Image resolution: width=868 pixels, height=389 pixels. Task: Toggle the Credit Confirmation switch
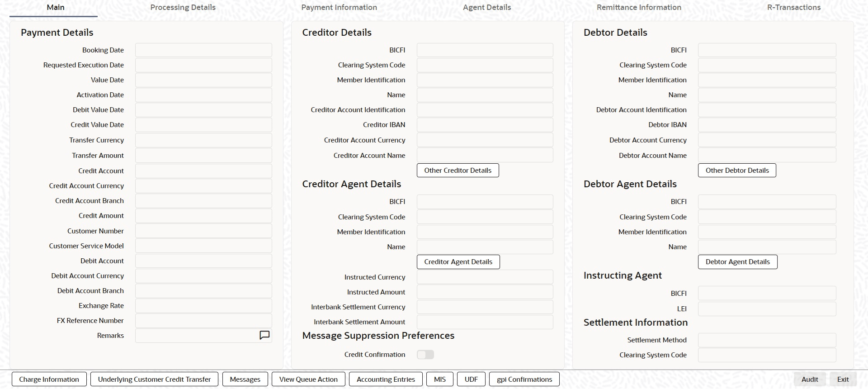[x=425, y=355]
